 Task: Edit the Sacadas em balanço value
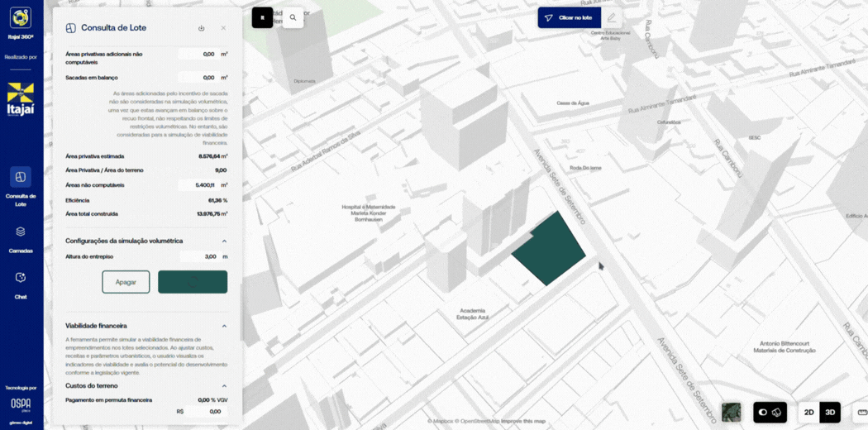click(x=198, y=78)
